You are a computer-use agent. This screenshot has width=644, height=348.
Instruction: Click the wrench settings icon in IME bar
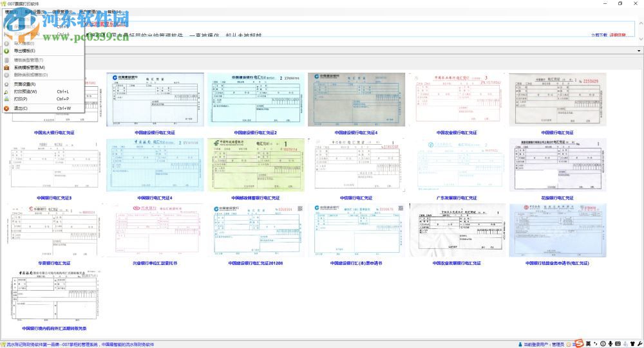[x=640, y=344]
